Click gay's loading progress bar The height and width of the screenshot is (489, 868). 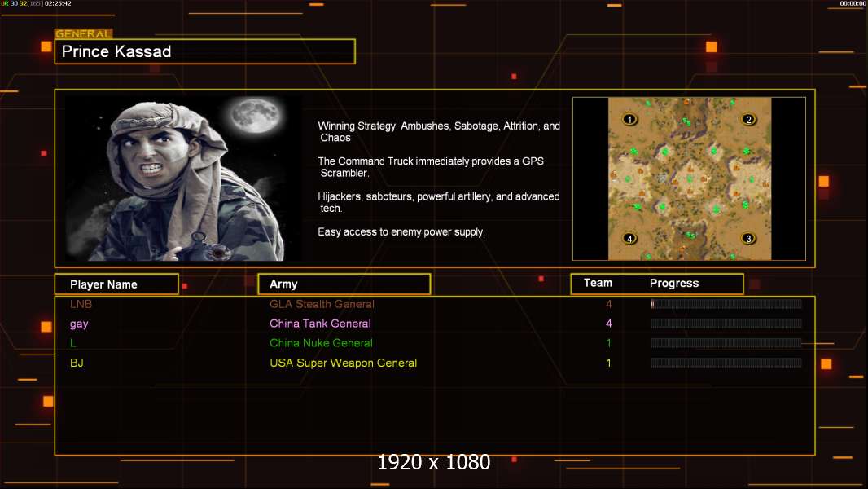[x=726, y=324]
